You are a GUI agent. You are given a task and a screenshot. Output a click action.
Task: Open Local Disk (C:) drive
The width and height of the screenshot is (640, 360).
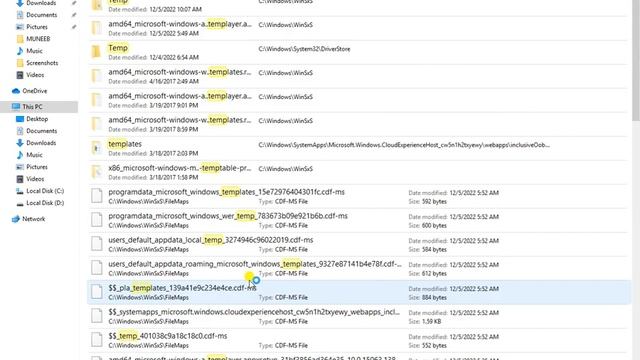point(45,191)
